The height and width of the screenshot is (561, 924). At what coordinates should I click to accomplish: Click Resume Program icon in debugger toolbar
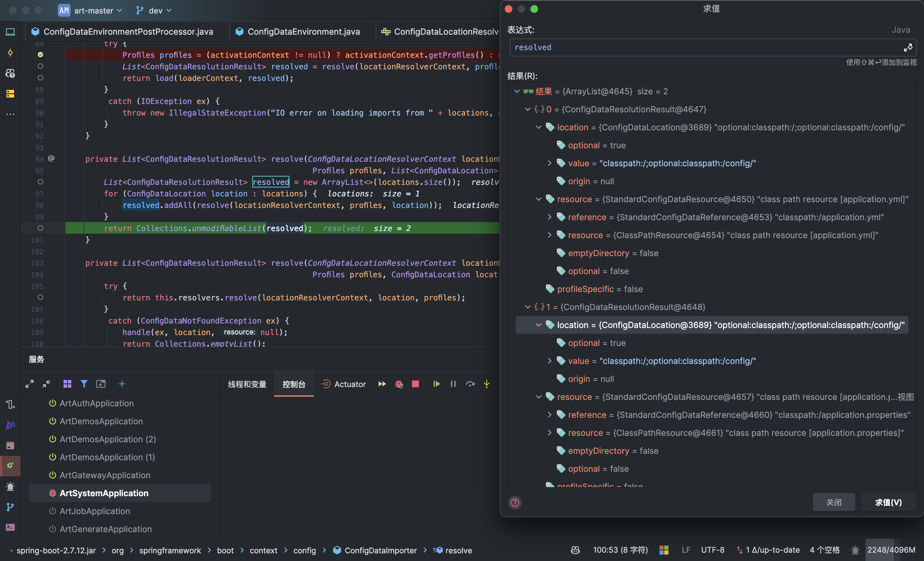click(x=436, y=384)
